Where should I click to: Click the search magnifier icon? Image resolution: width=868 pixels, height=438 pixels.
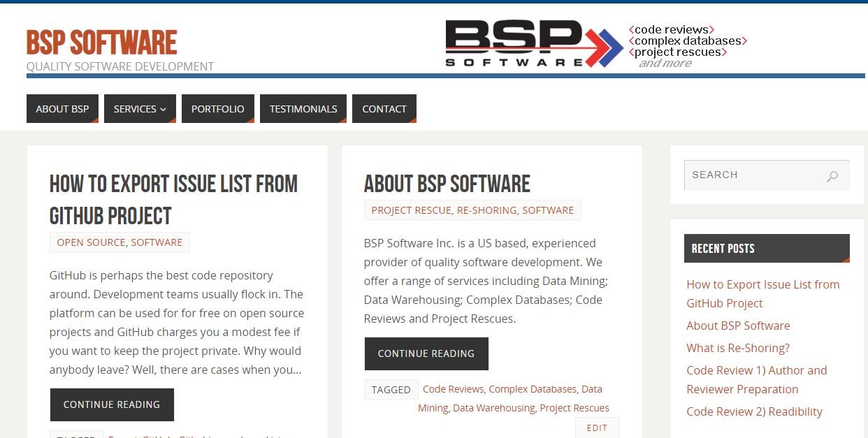pos(832,176)
